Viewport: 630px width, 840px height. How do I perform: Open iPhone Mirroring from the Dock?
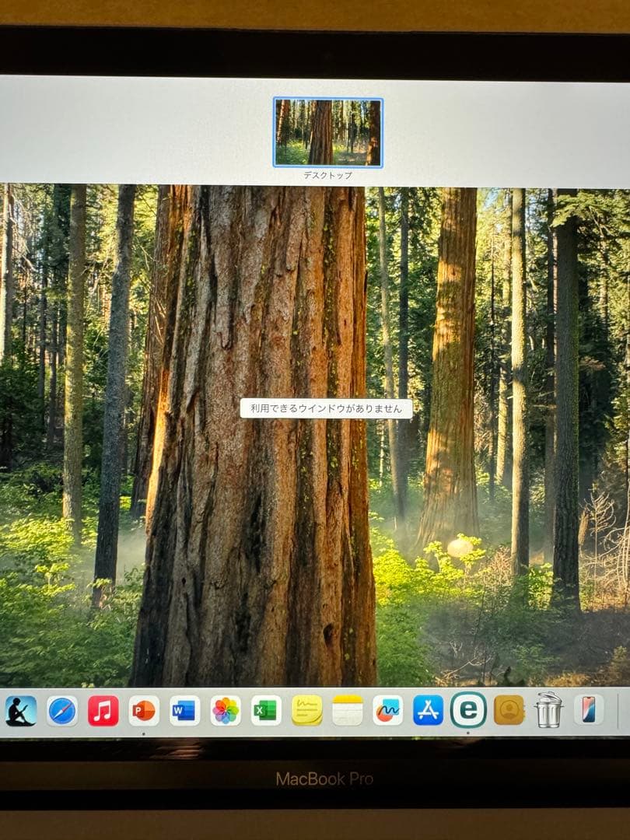tap(589, 709)
